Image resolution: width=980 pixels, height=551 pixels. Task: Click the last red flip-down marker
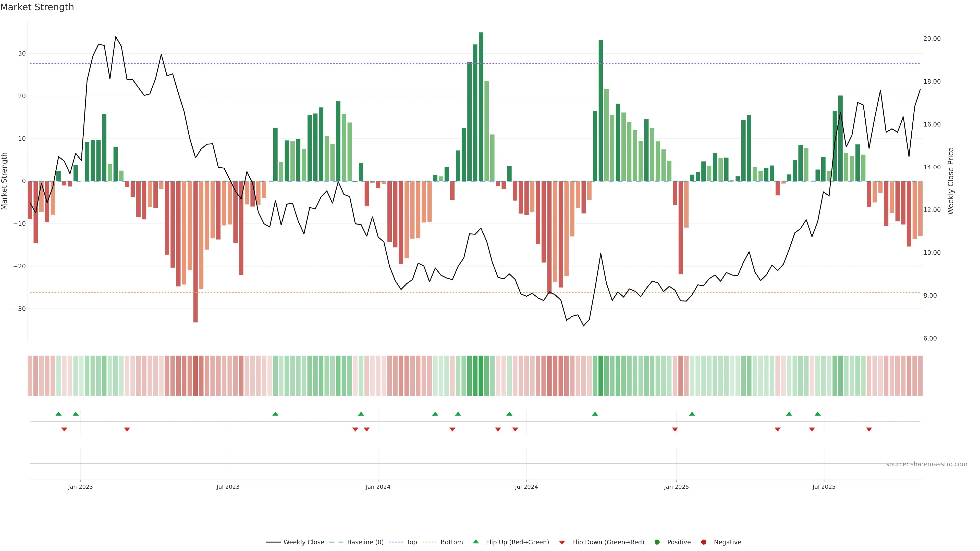point(869,429)
